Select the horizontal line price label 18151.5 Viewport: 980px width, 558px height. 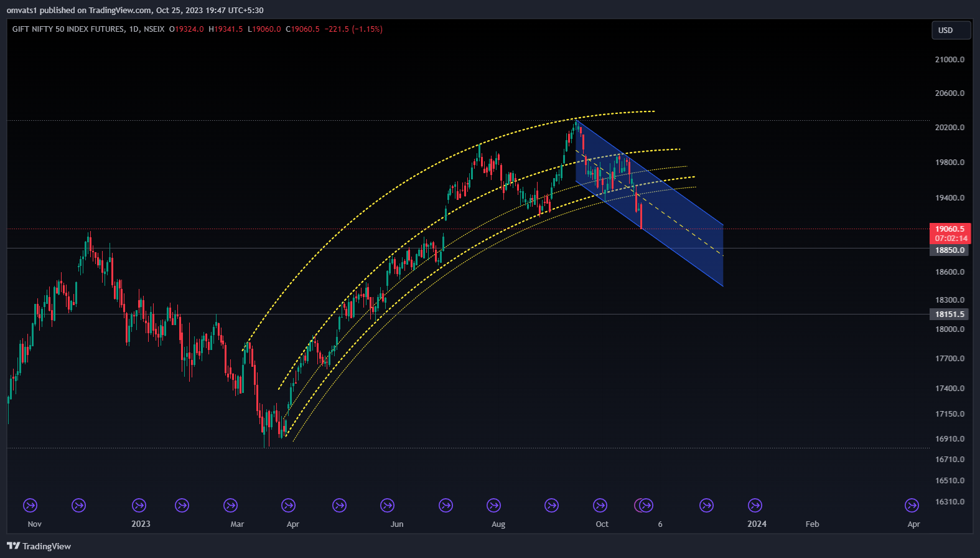click(950, 314)
